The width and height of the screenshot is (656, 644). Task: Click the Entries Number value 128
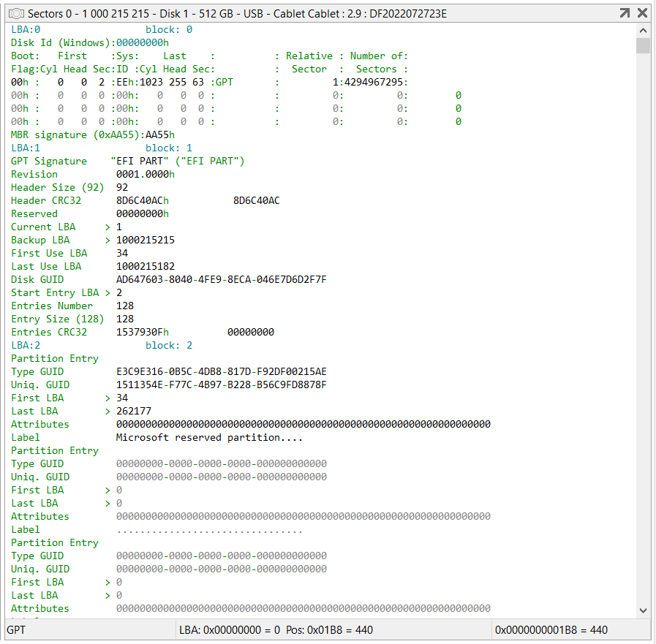coord(125,306)
